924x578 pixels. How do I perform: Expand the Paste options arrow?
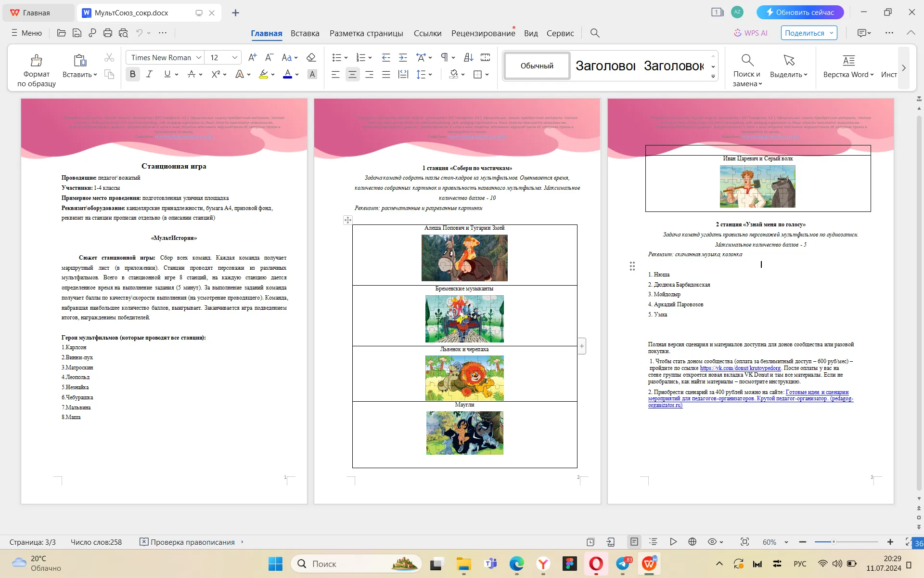(95, 75)
